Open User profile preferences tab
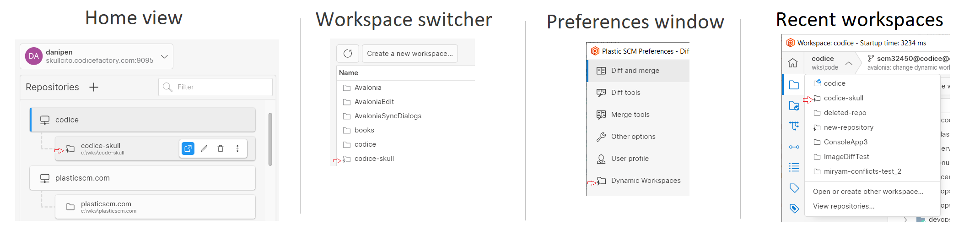Viewport: 980px width, 242px height. 638,159
